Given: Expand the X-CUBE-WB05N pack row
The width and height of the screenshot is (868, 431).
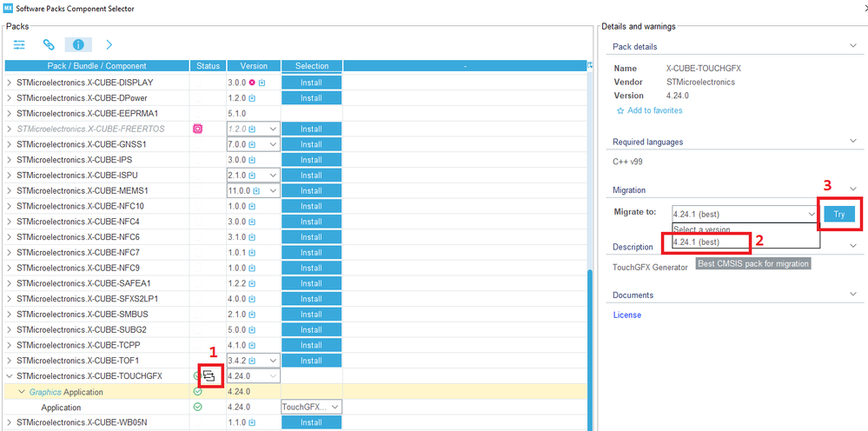Looking at the screenshot, I should coord(9,422).
